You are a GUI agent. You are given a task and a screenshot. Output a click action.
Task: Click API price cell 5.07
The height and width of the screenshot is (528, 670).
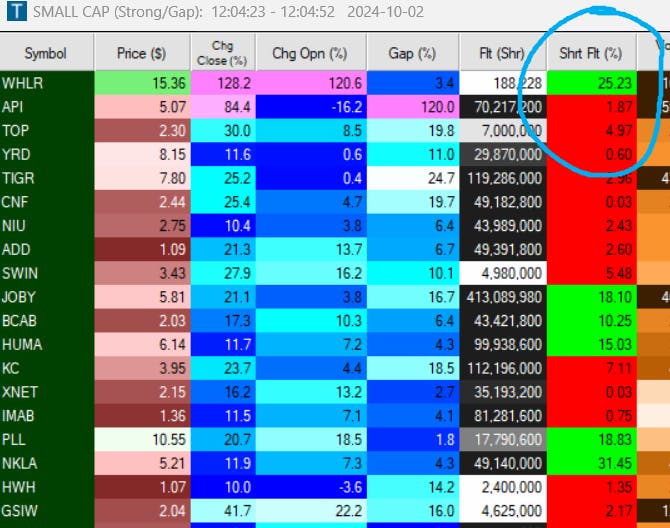pos(142,107)
